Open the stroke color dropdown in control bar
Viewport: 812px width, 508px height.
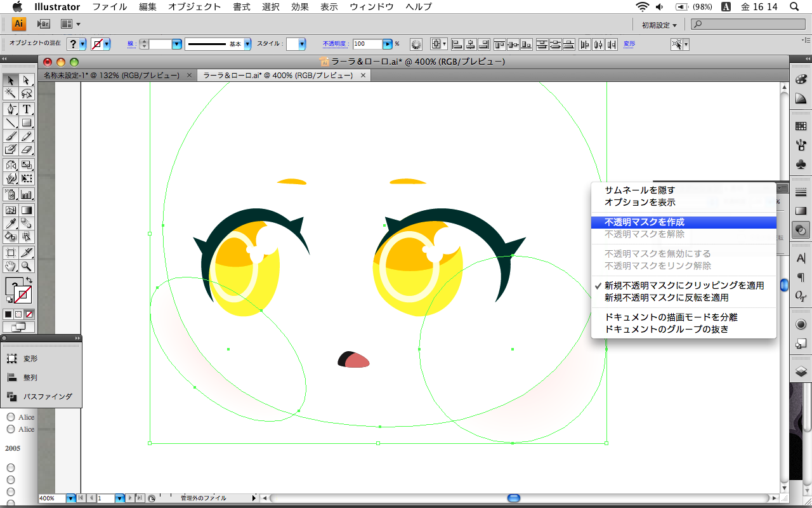[x=107, y=44]
